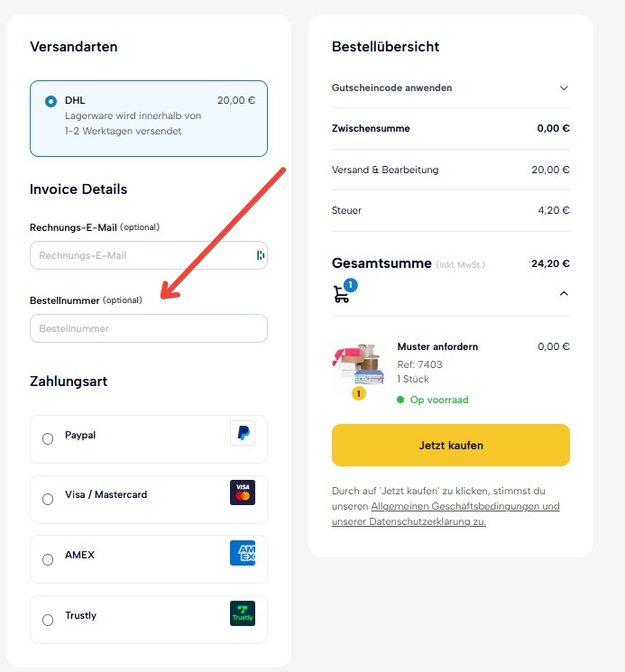Screen dimensions: 625x672
Task: Pick Trustly as payment method
Action: pos(48,620)
